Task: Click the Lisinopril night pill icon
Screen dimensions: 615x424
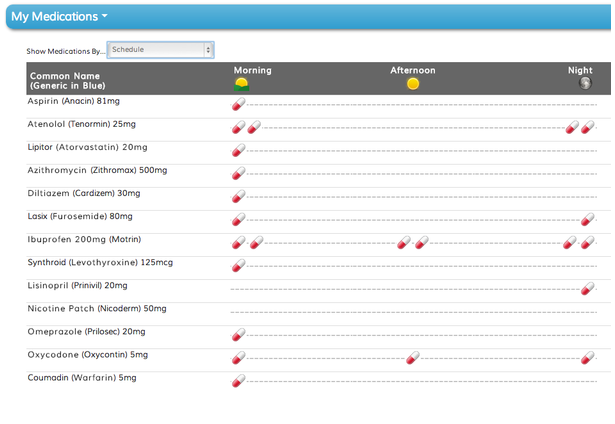Action: tap(588, 289)
